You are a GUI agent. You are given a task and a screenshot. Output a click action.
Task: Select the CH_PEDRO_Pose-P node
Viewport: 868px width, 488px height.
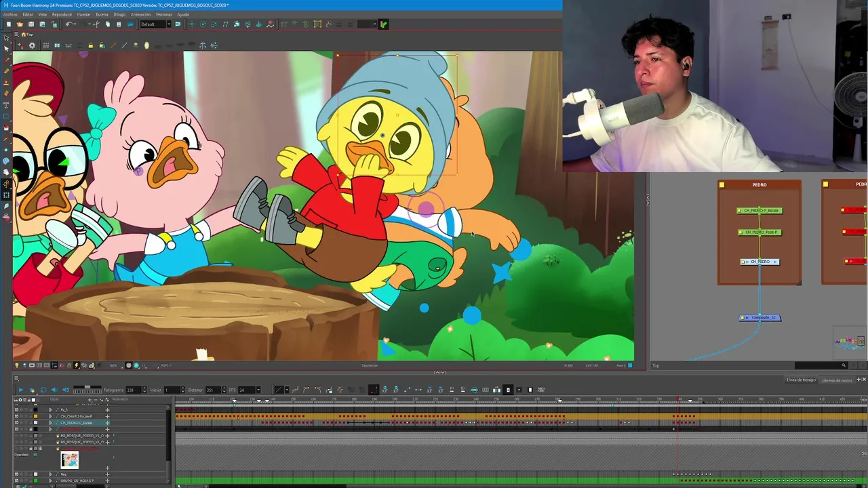759,232
